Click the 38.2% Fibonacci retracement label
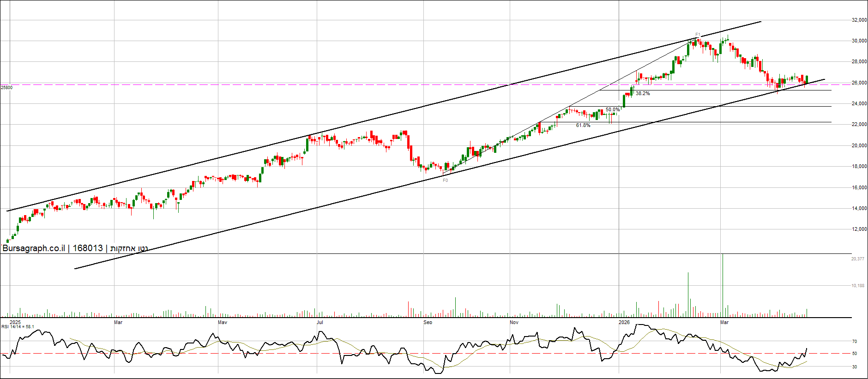 [x=643, y=94]
